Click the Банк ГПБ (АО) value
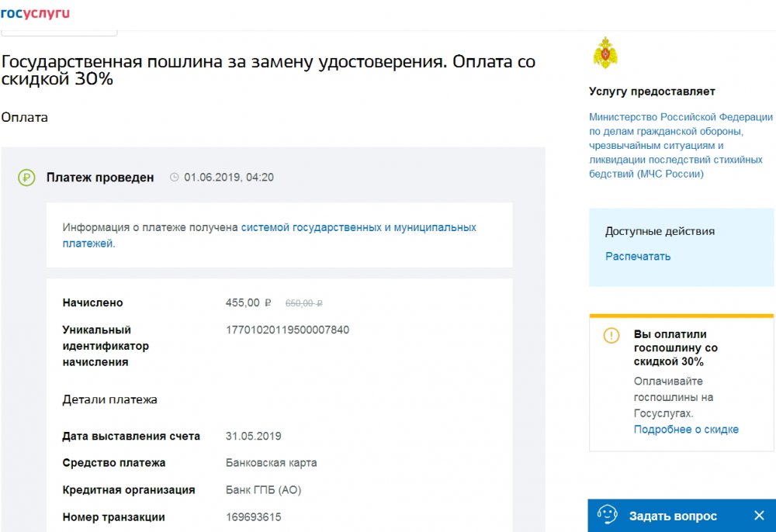The width and height of the screenshot is (776, 532). (263, 490)
